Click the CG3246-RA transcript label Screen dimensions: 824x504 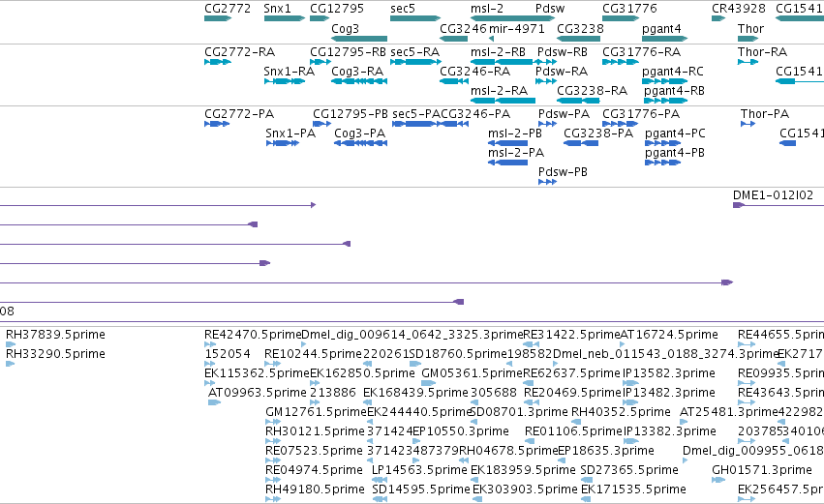(474, 72)
